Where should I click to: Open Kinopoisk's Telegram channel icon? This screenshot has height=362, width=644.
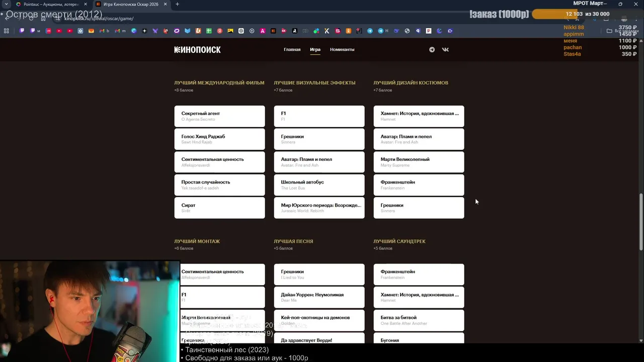432,49
